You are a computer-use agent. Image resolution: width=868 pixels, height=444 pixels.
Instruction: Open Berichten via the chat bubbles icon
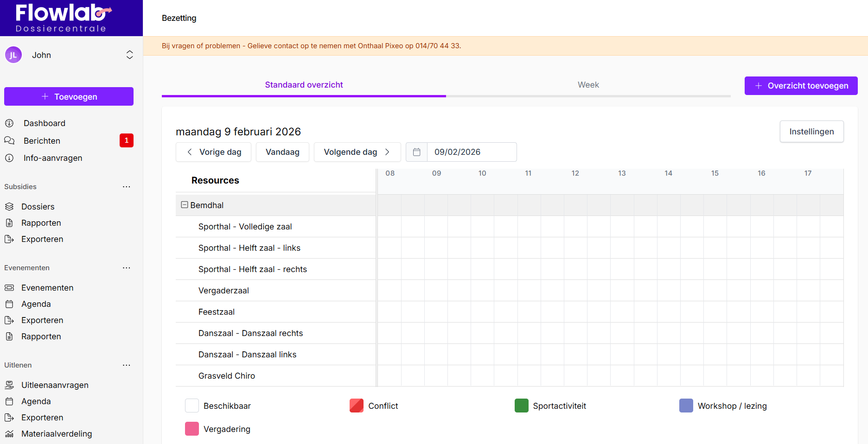pyautogui.click(x=9, y=140)
